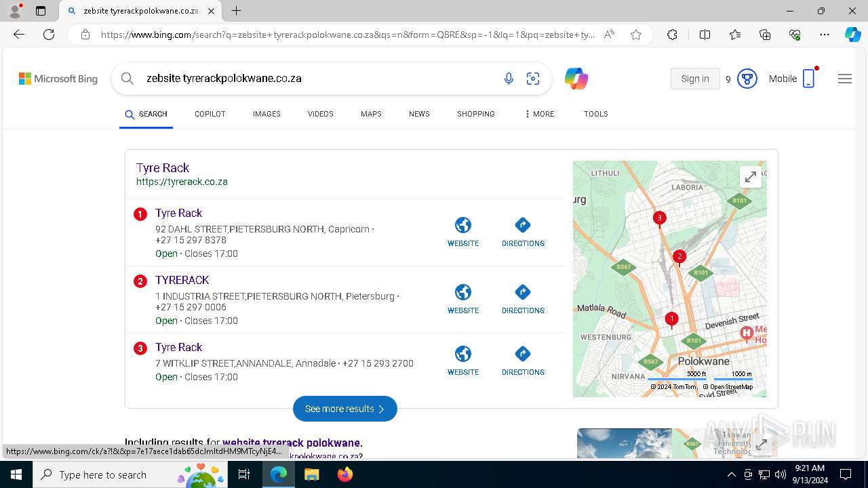Launch Firefox from the taskbar

pyautogui.click(x=344, y=474)
